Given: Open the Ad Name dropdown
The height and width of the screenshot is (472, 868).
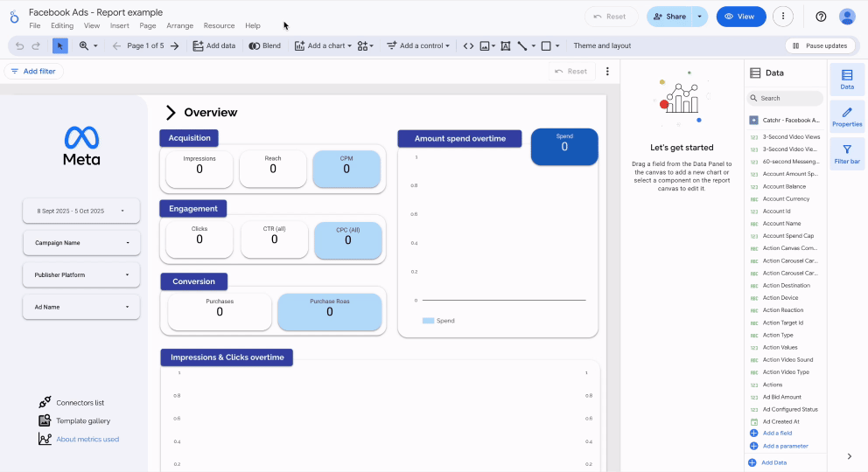Looking at the screenshot, I should pyautogui.click(x=80, y=308).
